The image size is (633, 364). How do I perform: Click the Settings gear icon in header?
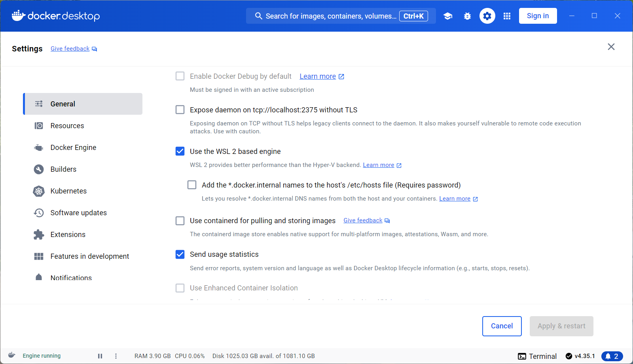pyautogui.click(x=487, y=16)
